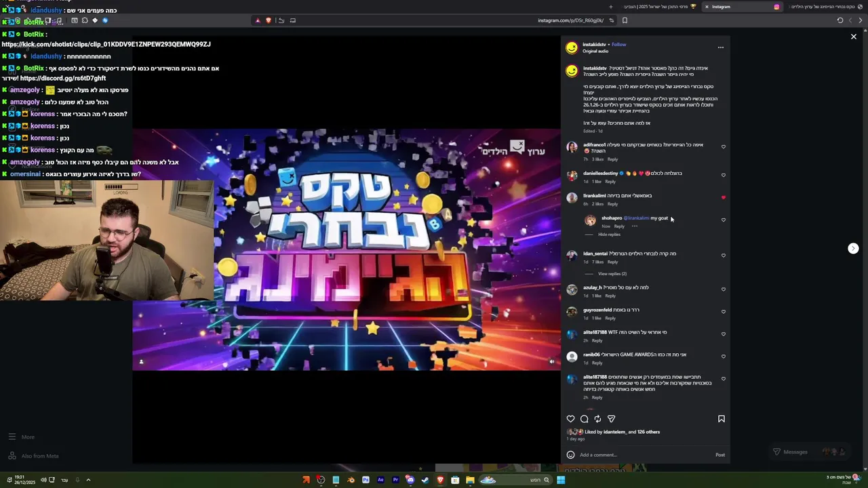Click Post to submit comment

click(720, 455)
